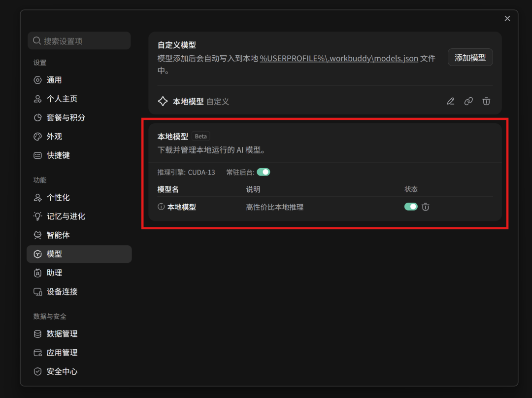Delete 本地模型 row via trash icon beside switch
The height and width of the screenshot is (398, 532).
(x=426, y=207)
